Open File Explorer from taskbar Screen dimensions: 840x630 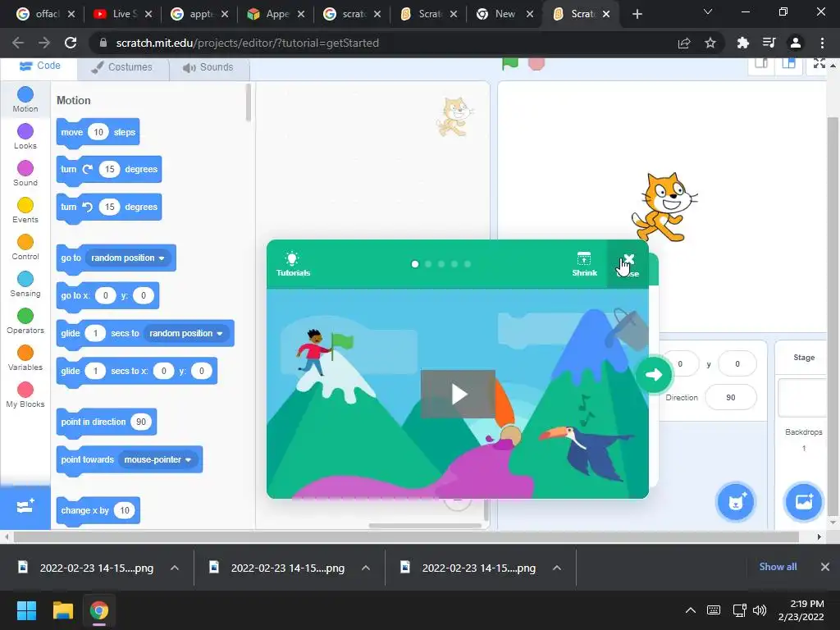(x=62, y=610)
